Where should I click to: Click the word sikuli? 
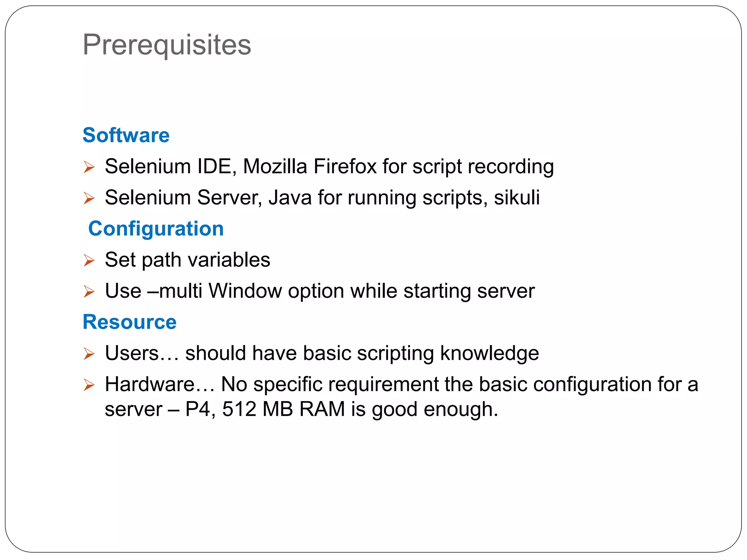pyautogui.click(x=516, y=198)
